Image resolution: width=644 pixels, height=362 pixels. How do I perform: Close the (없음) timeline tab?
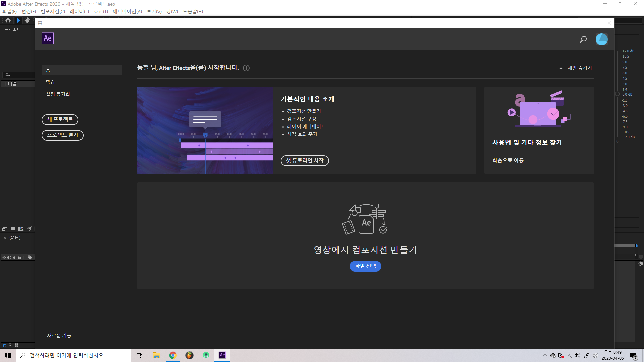pos(5,238)
